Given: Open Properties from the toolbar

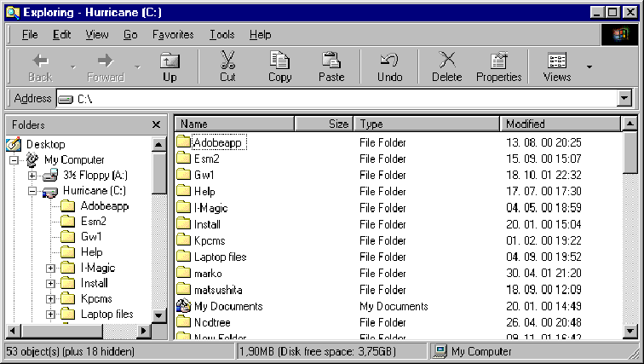Looking at the screenshot, I should pyautogui.click(x=498, y=61).
